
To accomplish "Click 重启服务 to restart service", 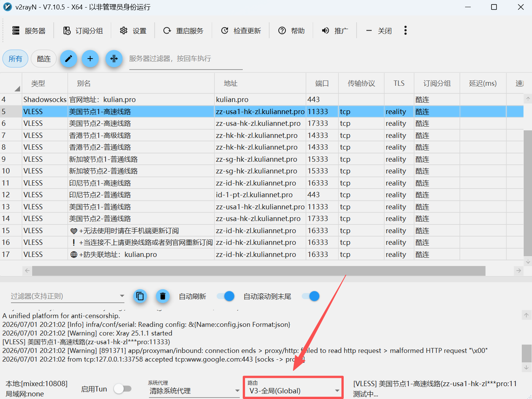I will click(x=183, y=31).
